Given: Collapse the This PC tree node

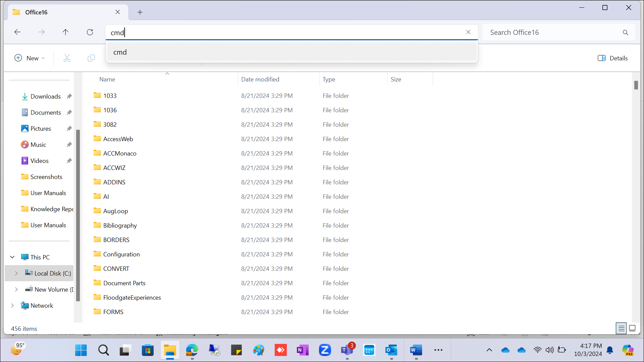Looking at the screenshot, I should click(x=12, y=257).
